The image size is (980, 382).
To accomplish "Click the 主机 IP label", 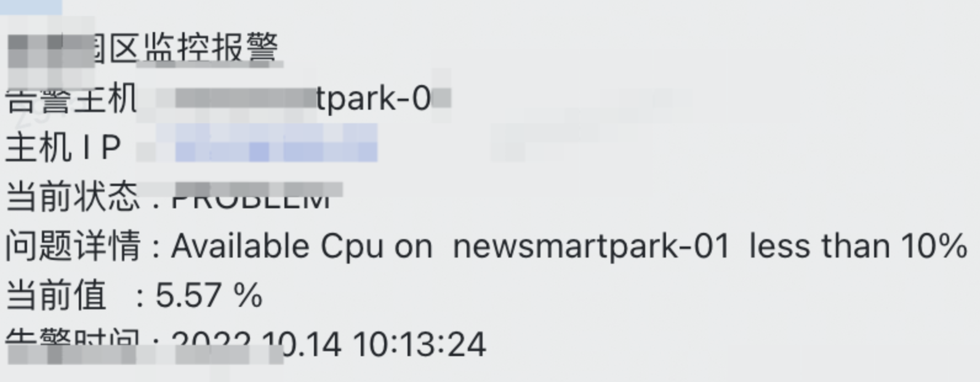I will click(63, 148).
